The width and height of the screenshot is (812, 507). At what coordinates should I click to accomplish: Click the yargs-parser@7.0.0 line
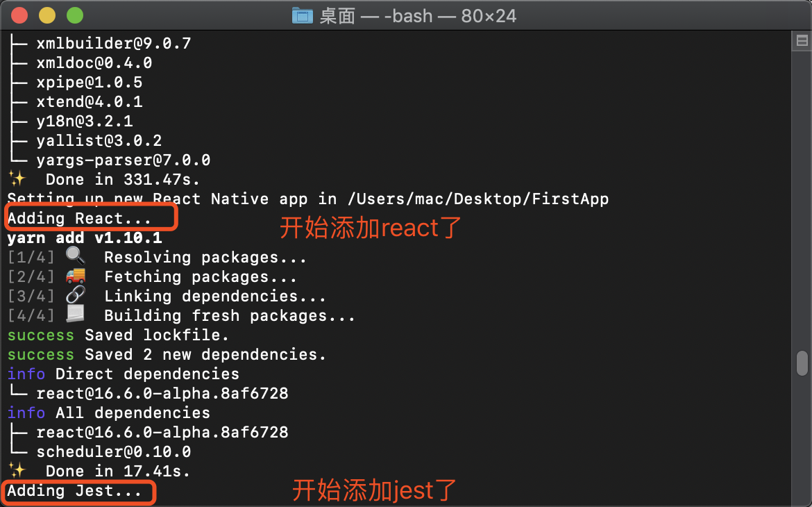tap(124, 160)
